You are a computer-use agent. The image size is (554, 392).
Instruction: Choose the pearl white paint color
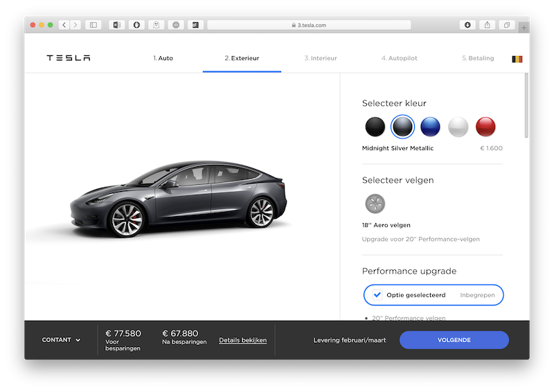[x=458, y=127]
